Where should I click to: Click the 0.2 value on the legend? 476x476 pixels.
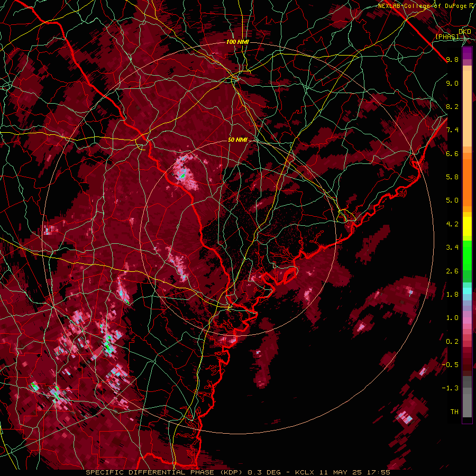click(x=452, y=342)
